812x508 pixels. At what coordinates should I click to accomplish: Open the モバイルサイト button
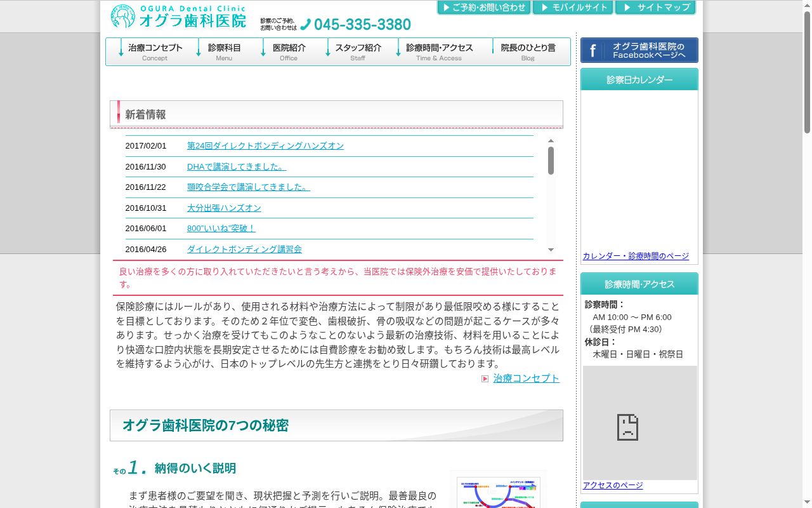click(573, 8)
